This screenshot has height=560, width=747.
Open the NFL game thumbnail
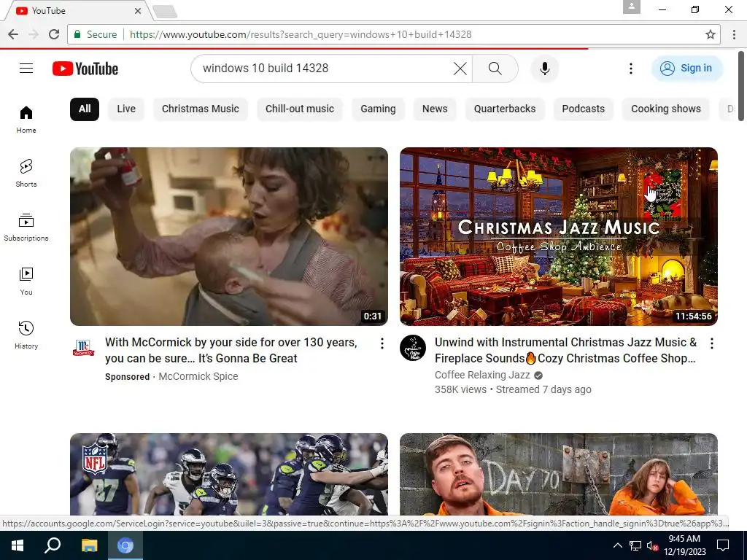(x=228, y=474)
